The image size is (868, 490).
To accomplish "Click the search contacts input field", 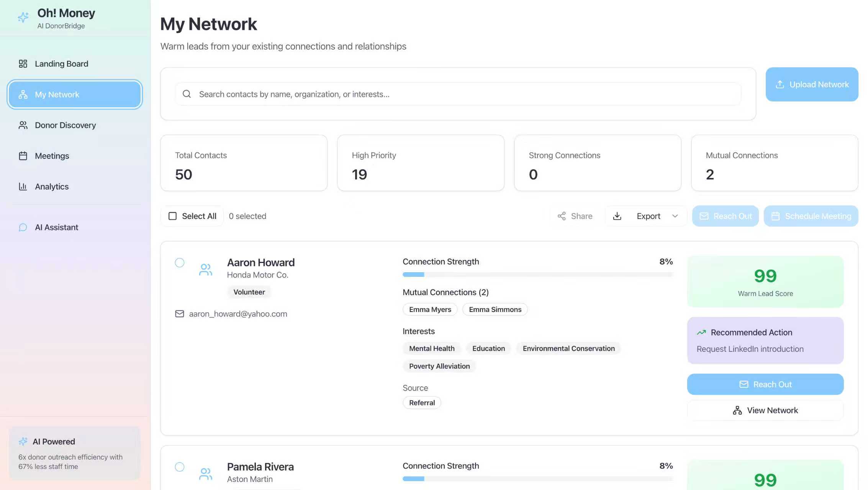I will coord(458,94).
